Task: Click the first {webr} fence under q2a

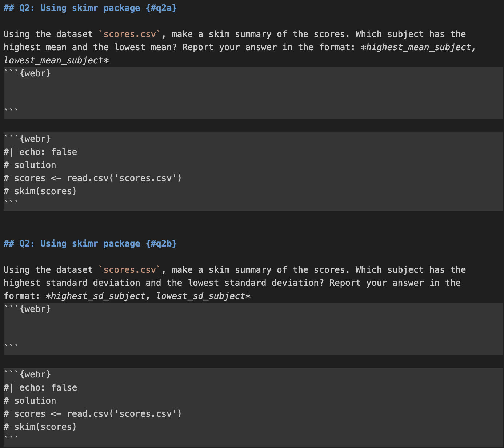Action: pos(27,73)
